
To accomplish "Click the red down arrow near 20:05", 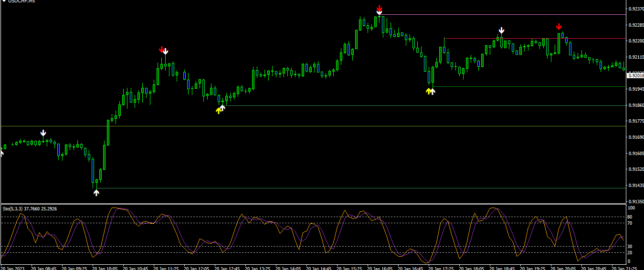I will point(559,27).
